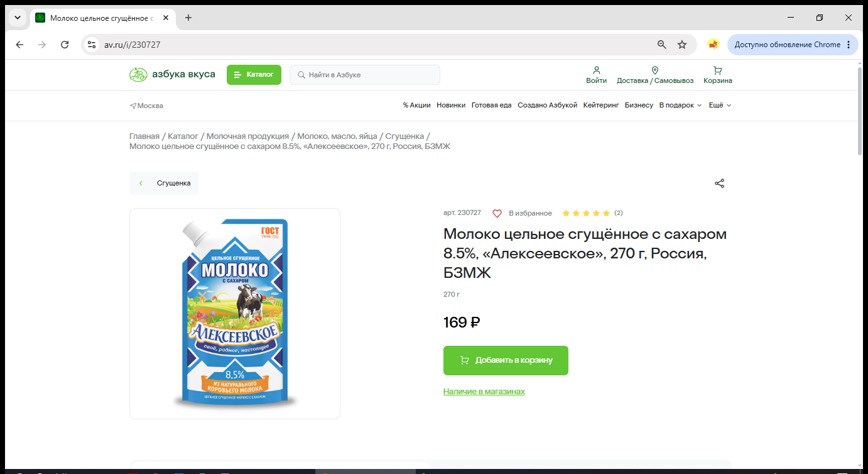The width and height of the screenshot is (868, 474).
Task: Click the Войти profile icon
Action: click(597, 70)
